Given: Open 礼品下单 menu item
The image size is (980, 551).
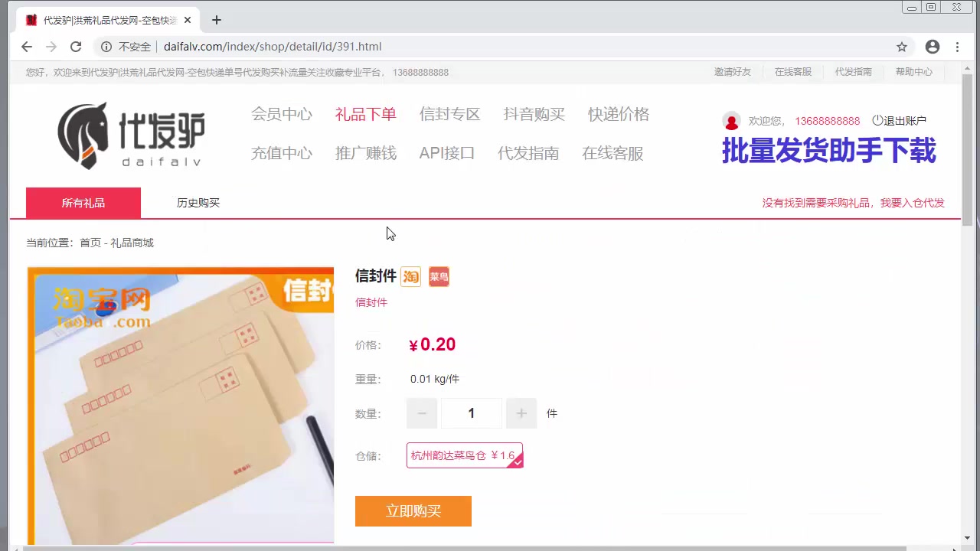Looking at the screenshot, I should pyautogui.click(x=366, y=114).
